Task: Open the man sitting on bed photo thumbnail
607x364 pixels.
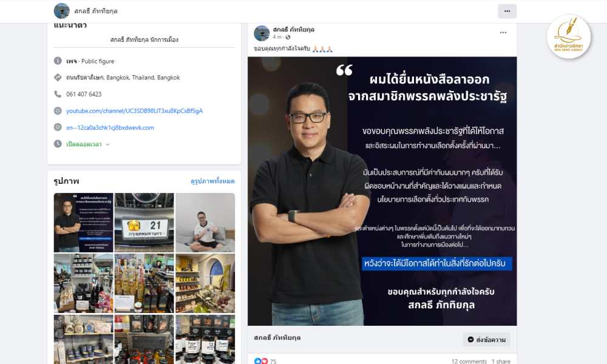Action: coord(205,223)
